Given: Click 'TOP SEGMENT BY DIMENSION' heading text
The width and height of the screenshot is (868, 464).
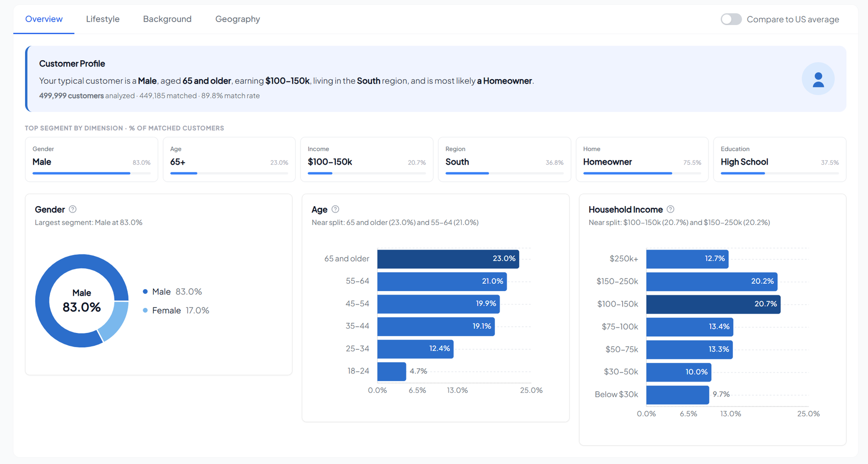Looking at the screenshot, I should pyautogui.click(x=74, y=128).
